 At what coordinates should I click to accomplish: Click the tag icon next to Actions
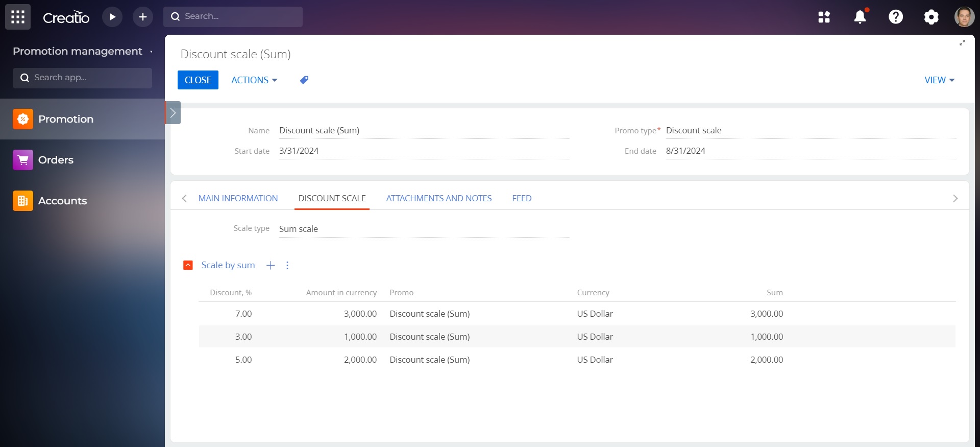point(304,80)
